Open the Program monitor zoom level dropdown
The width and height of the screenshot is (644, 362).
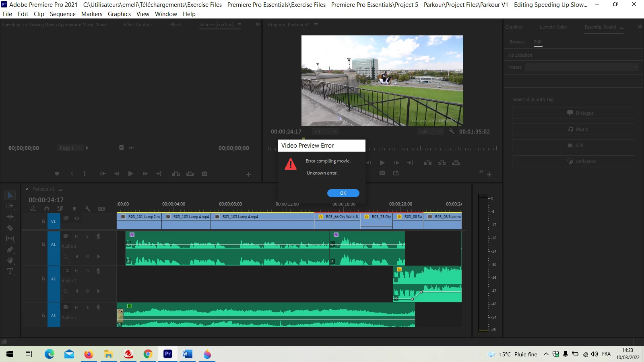point(325,132)
